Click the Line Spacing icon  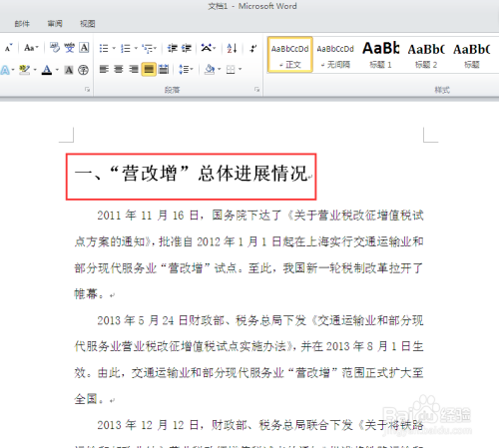[x=184, y=69]
